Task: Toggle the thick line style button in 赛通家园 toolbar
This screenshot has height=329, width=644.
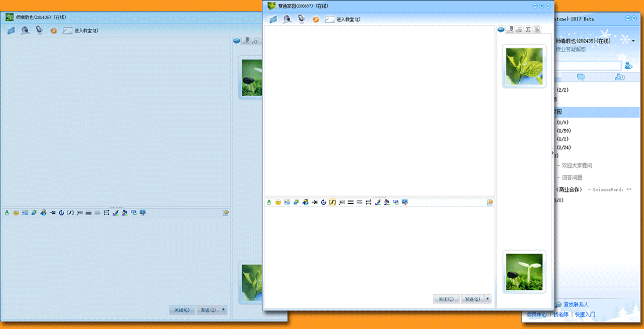Action: pyautogui.click(x=351, y=202)
